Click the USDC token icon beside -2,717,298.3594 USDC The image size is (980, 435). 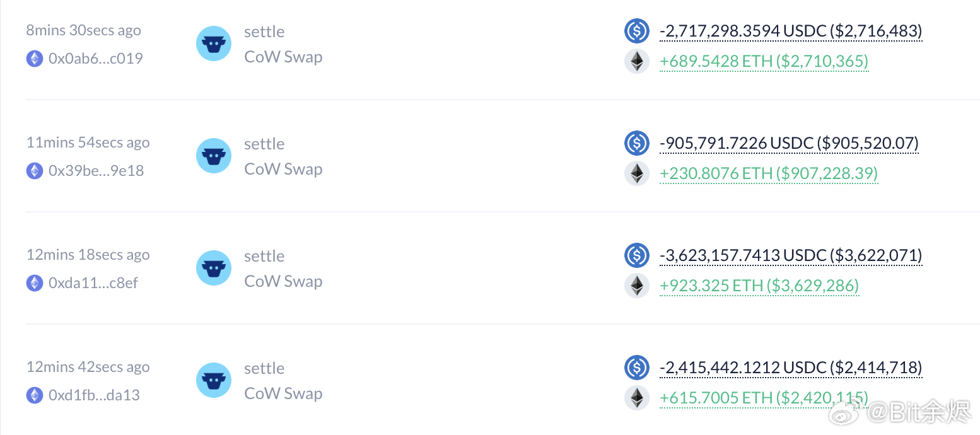click(x=636, y=30)
